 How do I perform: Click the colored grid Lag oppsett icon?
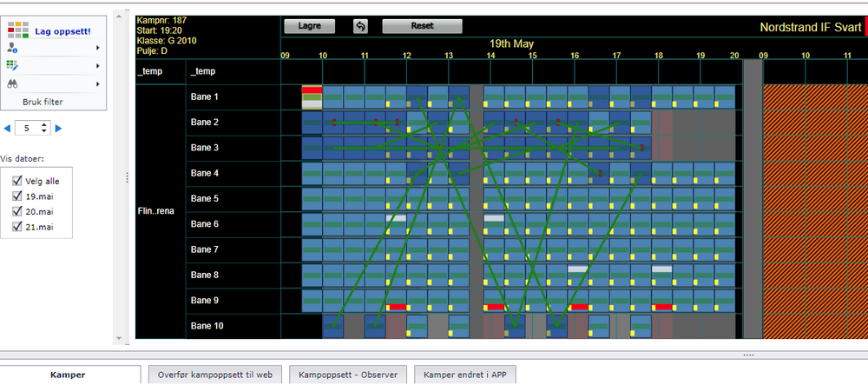(18, 30)
